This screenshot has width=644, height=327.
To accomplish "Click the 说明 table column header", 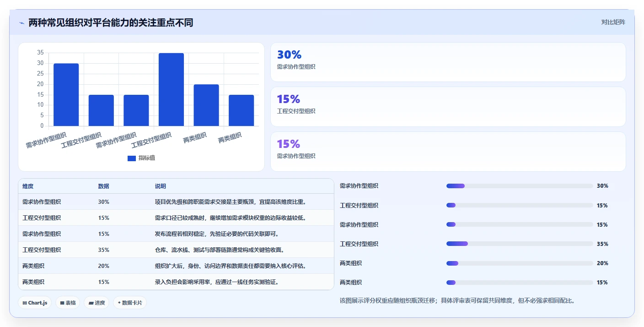I will (x=161, y=186).
